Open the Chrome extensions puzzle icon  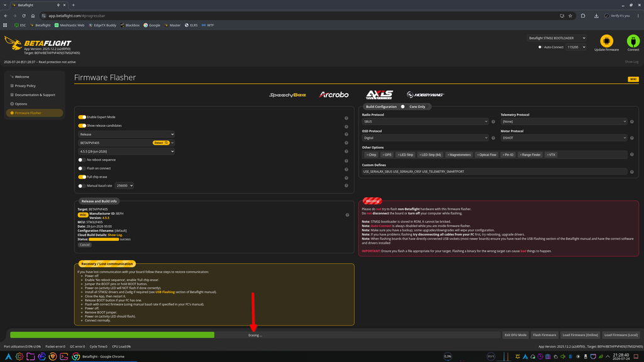pos(583,16)
